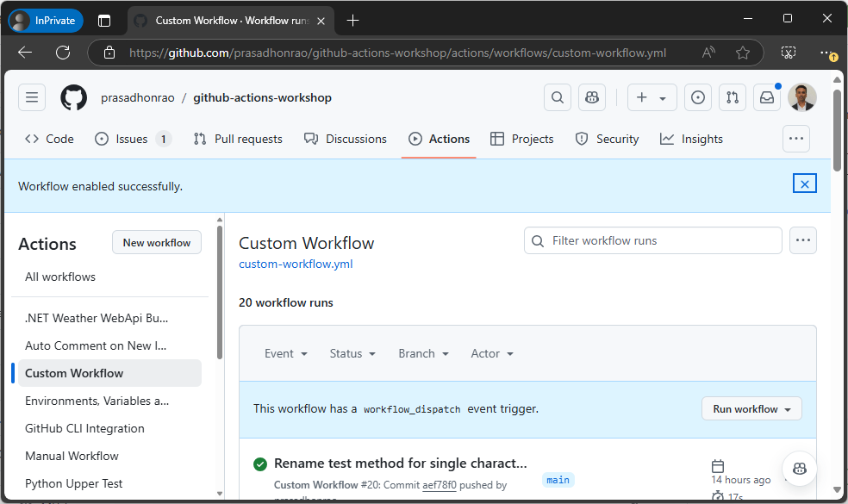Switch to the Issues tab
The width and height of the screenshot is (848, 504).
133,139
